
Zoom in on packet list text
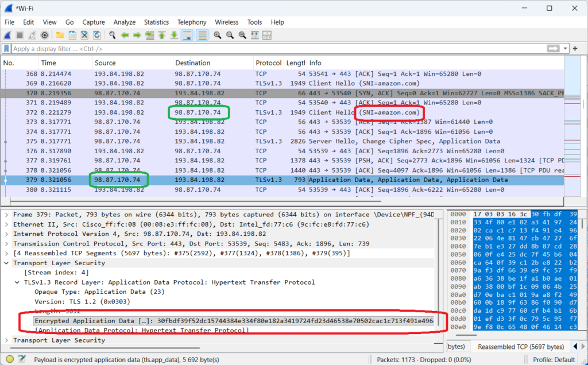tap(218, 35)
